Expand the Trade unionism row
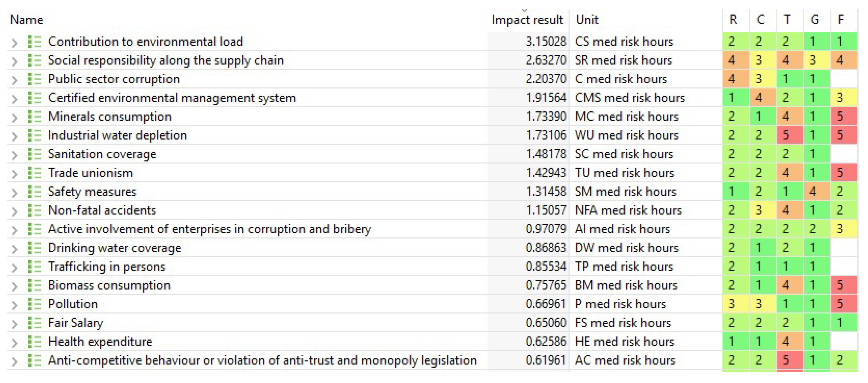The image size is (868, 383). click(14, 174)
